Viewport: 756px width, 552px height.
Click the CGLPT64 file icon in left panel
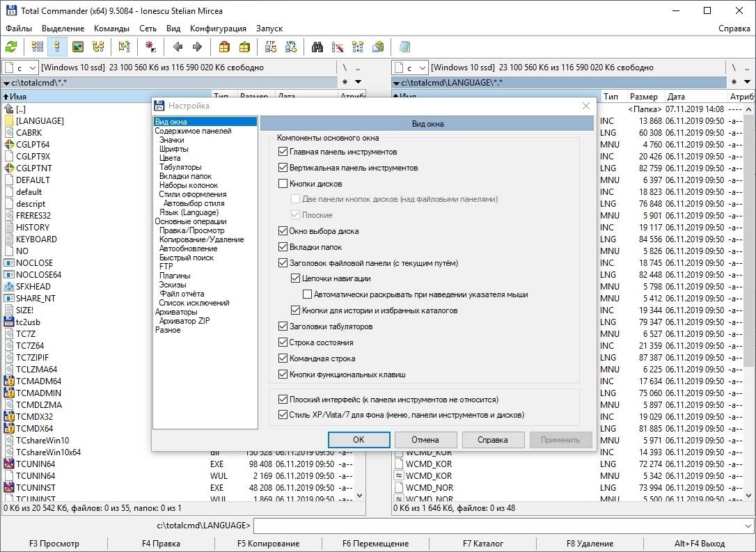[9, 144]
